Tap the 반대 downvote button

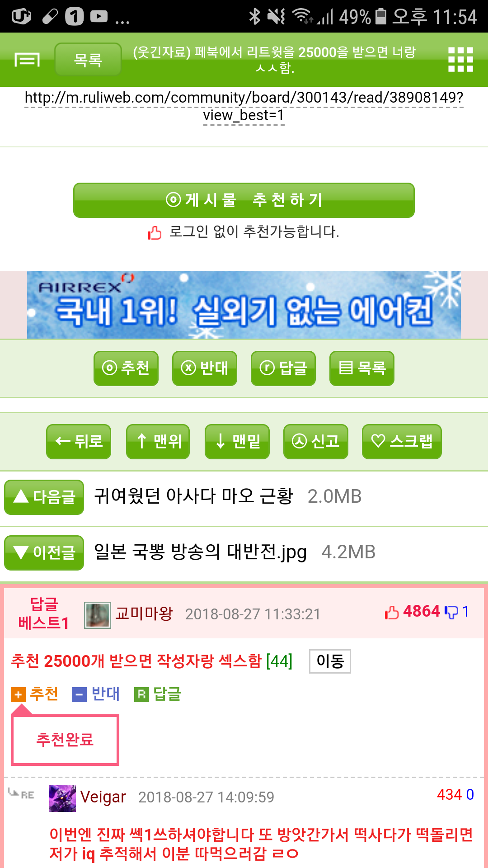(x=205, y=368)
